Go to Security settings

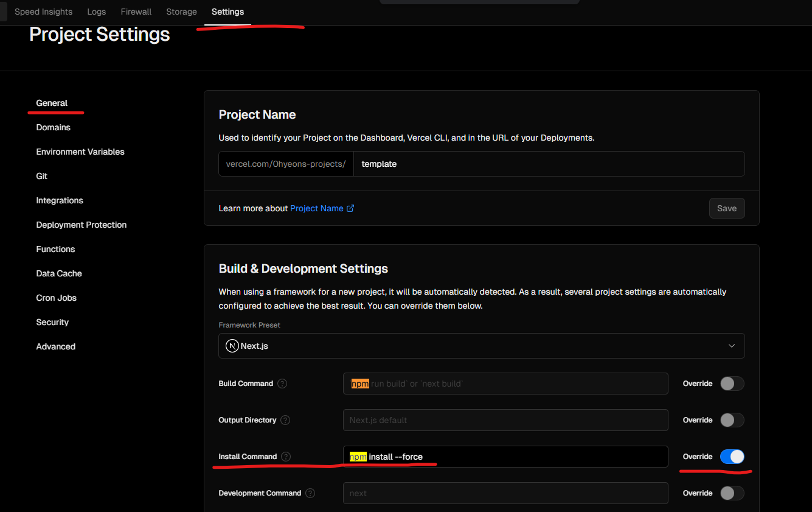point(52,322)
